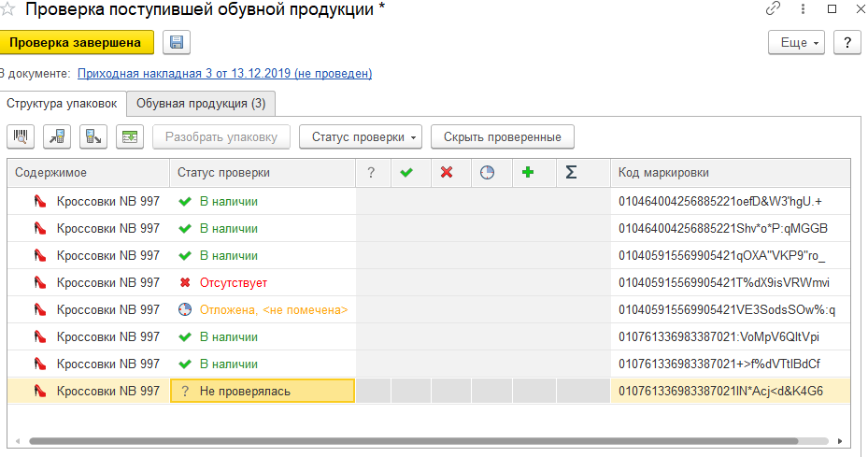This screenshot has width=868, height=457.
Task: Switch to Структура упаковок tab
Action: [62, 104]
